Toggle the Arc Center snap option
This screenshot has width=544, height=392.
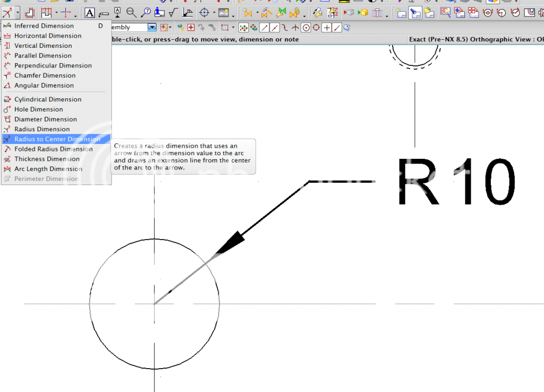(305, 28)
